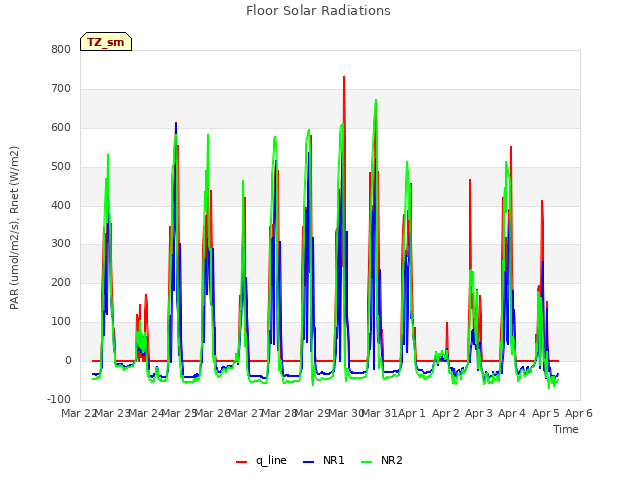Toggle the NR2 legend entry
This screenshot has width=640, height=480.
click(x=382, y=460)
